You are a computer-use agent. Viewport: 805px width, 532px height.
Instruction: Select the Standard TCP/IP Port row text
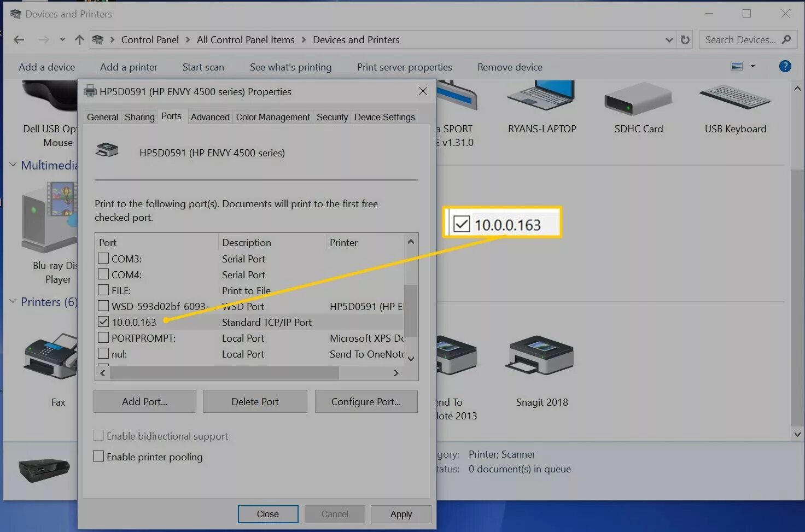pyautogui.click(x=267, y=322)
